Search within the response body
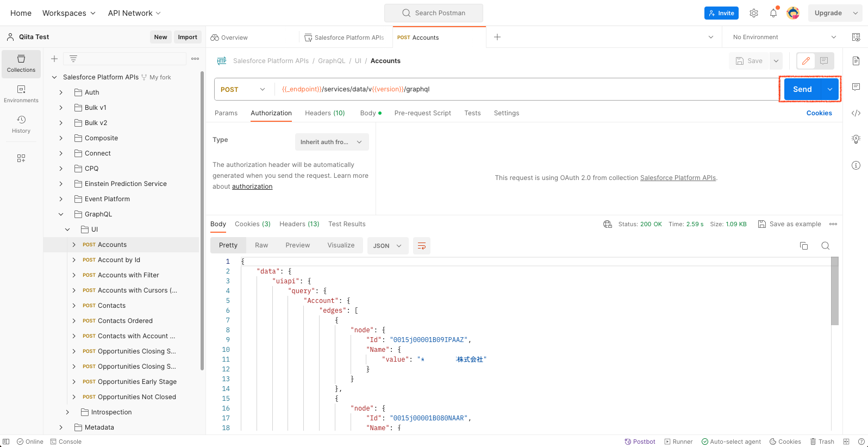Screen dimensions: 868x447 coord(826,246)
